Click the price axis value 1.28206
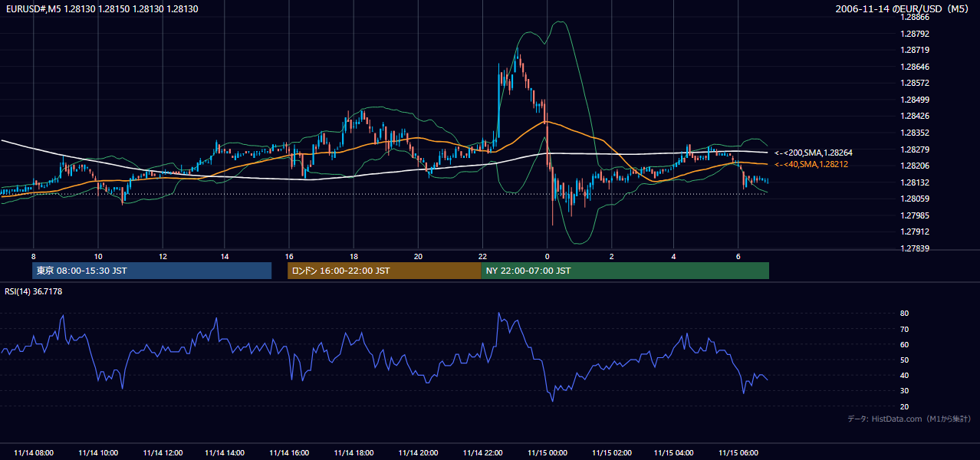 pyautogui.click(x=915, y=166)
